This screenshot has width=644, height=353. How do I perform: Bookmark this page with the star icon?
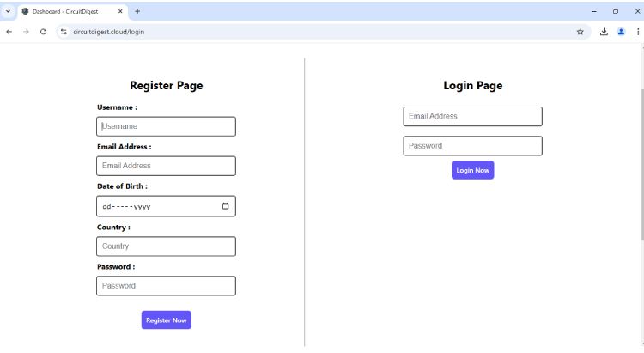pyautogui.click(x=580, y=32)
